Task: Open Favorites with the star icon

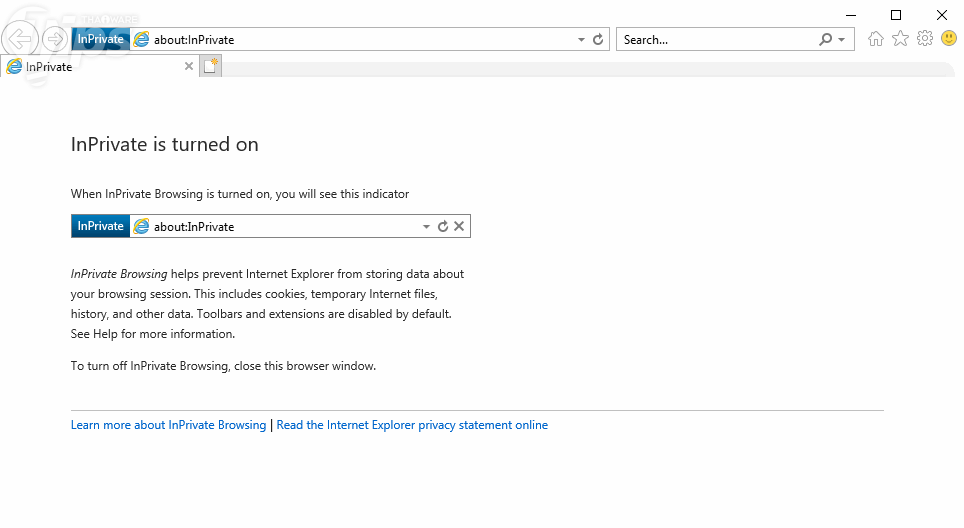Action: [900, 39]
